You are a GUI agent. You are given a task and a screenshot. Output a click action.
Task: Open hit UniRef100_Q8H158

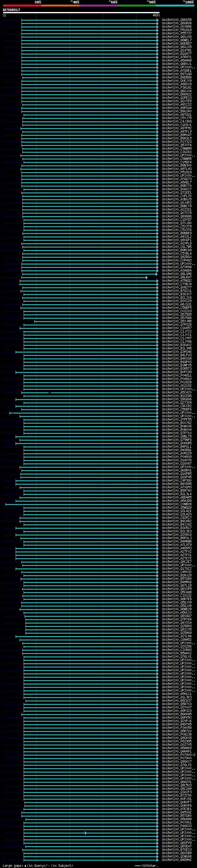[176, 20]
